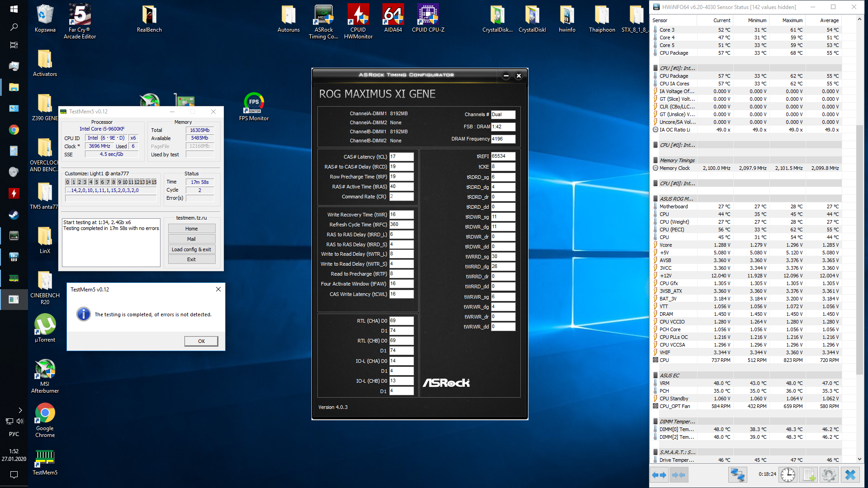This screenshot has width=868, height=488.
Task: Open HWiNFO sensor settings gear icon
Action: pyautogui.click(x=829, y=475)
